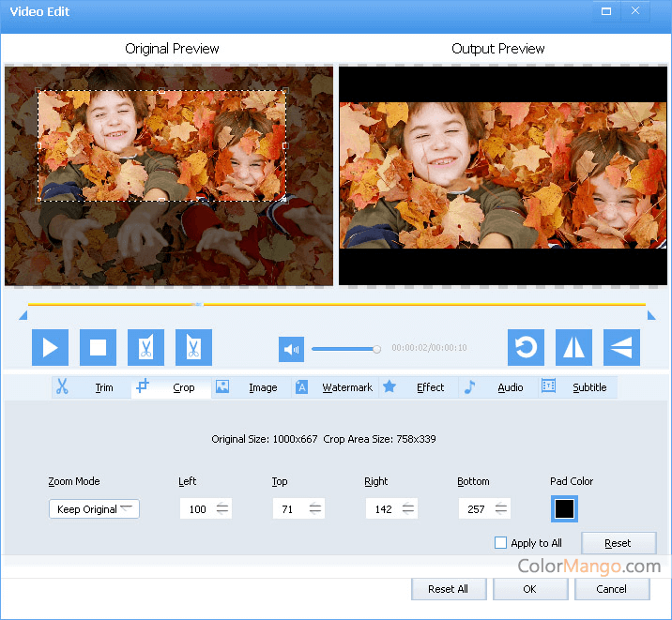Image resolution: width=672 pixels, height=620 pixels.
Task: Click the Right crop value field
Action: click(x=383, y=509)
